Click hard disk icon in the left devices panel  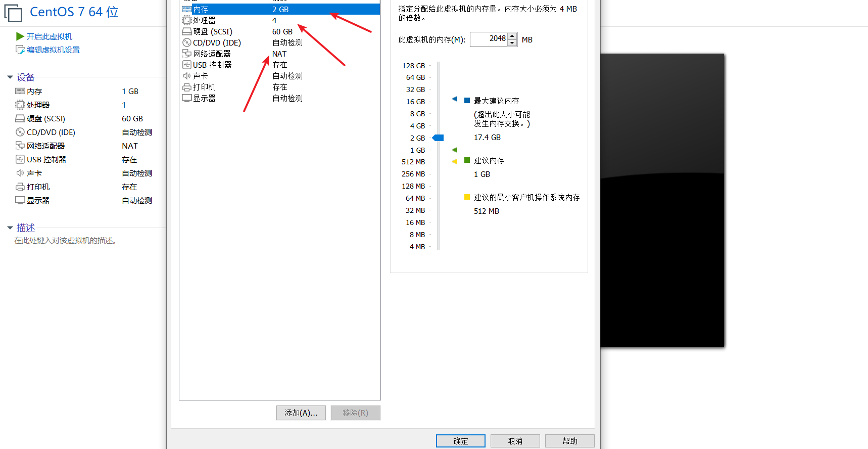point(20,118)
